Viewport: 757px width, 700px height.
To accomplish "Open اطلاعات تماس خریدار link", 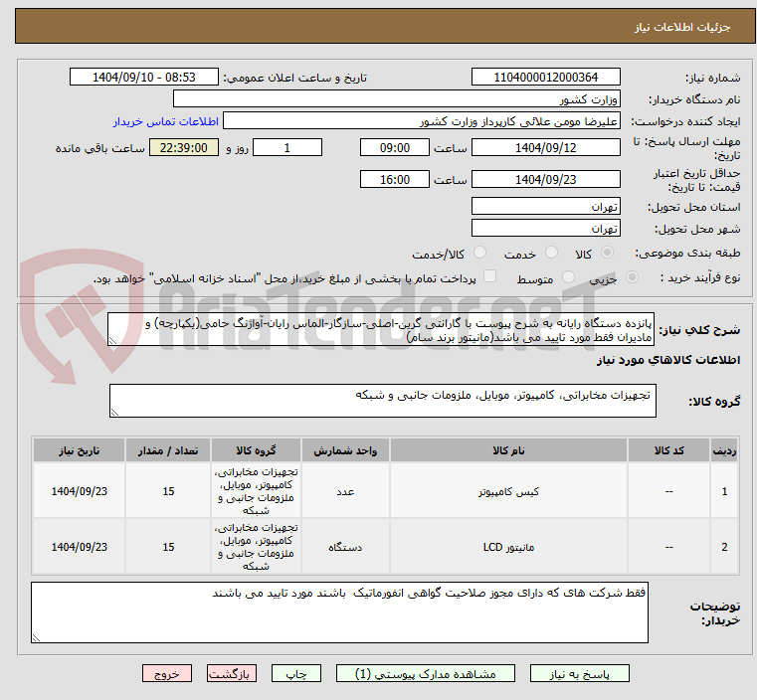I will [165, 121].
